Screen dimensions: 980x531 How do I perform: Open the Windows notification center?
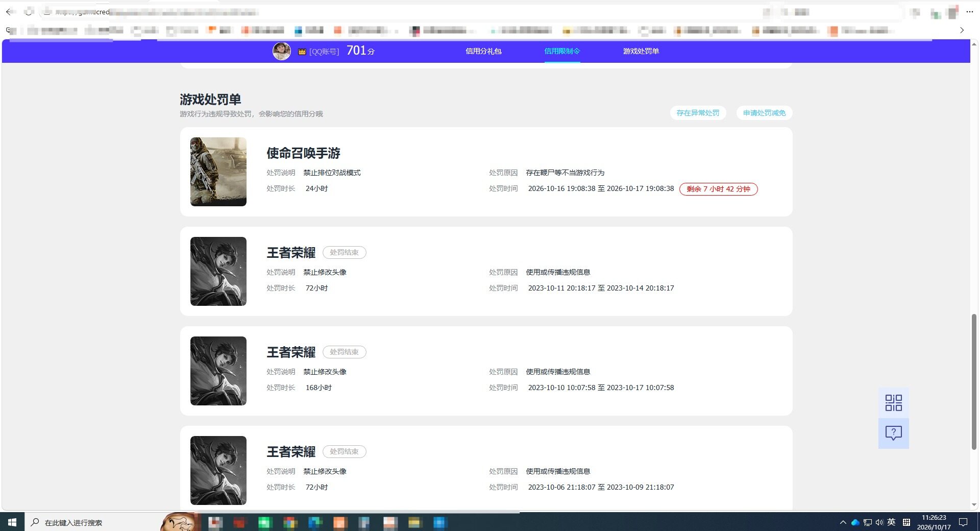[x=963, y=522]
